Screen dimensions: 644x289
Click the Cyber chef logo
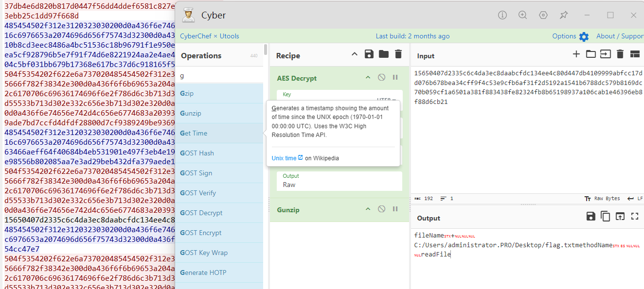coord(188,15)
